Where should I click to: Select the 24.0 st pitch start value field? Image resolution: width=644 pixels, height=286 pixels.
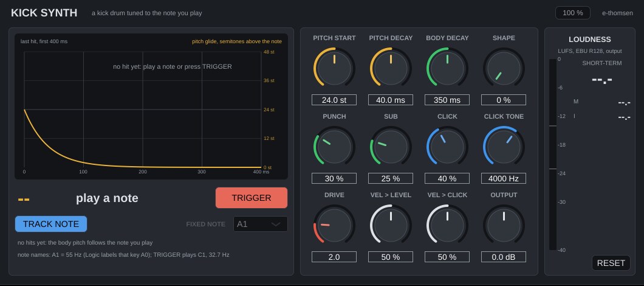click(334, 100)
